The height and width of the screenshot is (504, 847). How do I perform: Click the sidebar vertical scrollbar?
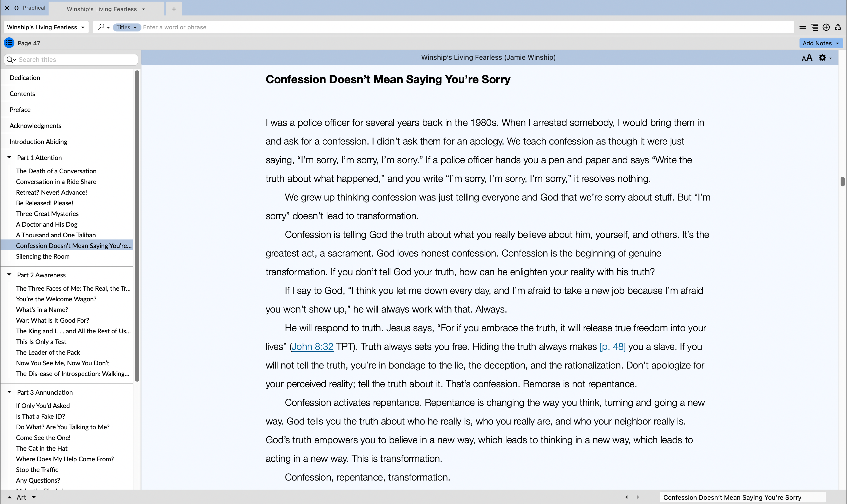pyautogui.click(x=137, y=226)
